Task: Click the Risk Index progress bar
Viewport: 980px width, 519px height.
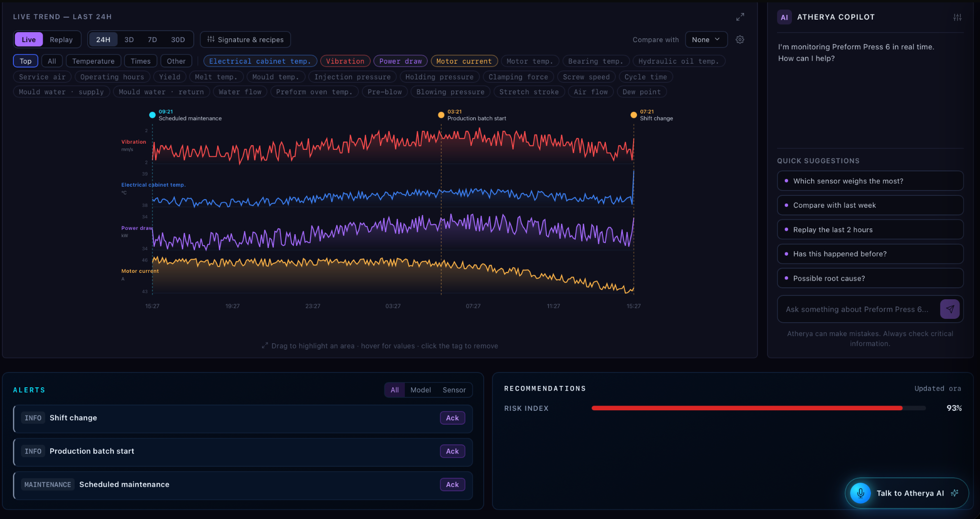Action: click(758, 408)
